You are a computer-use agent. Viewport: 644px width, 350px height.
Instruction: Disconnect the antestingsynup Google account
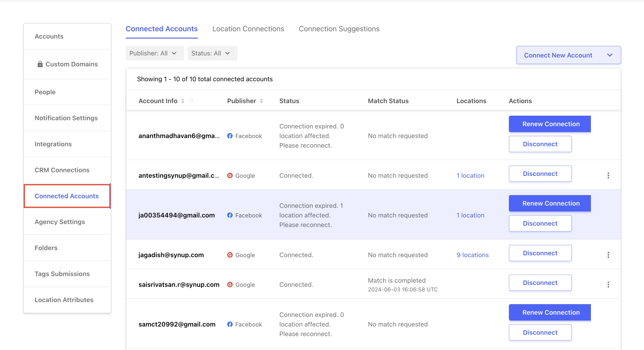540,174
